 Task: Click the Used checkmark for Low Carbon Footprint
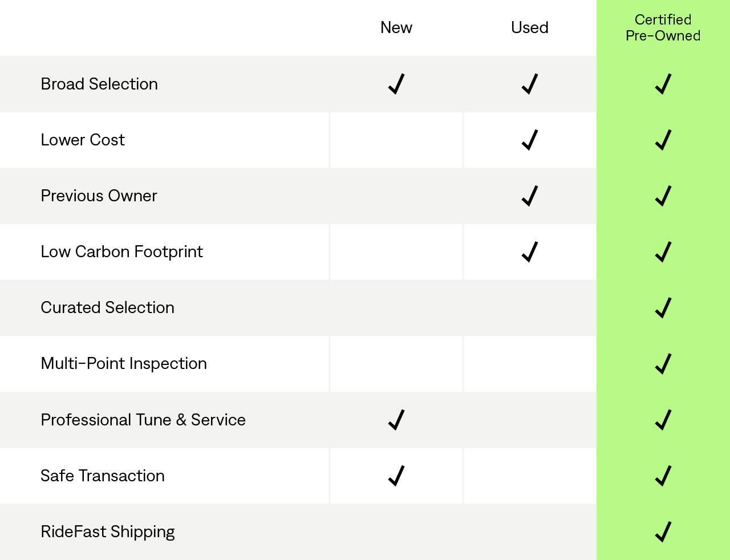(530, 251)
